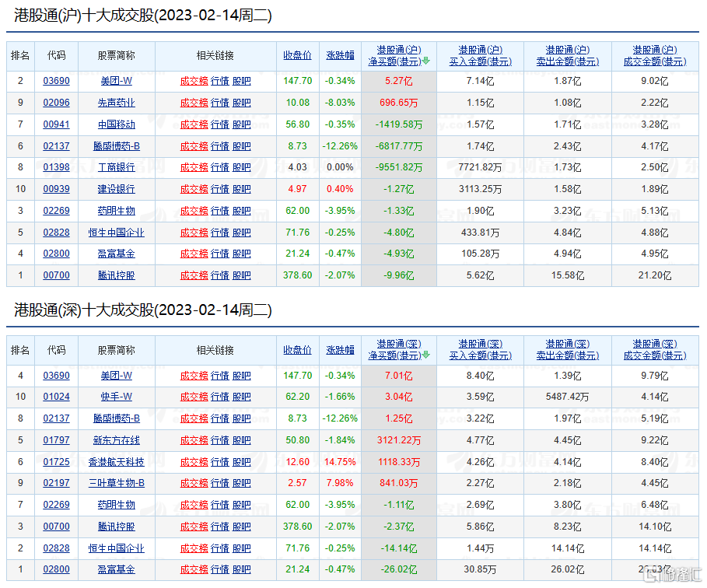
Task: Open 成交榜 link in 快手-W row
Action: click(x=194, y=397)
